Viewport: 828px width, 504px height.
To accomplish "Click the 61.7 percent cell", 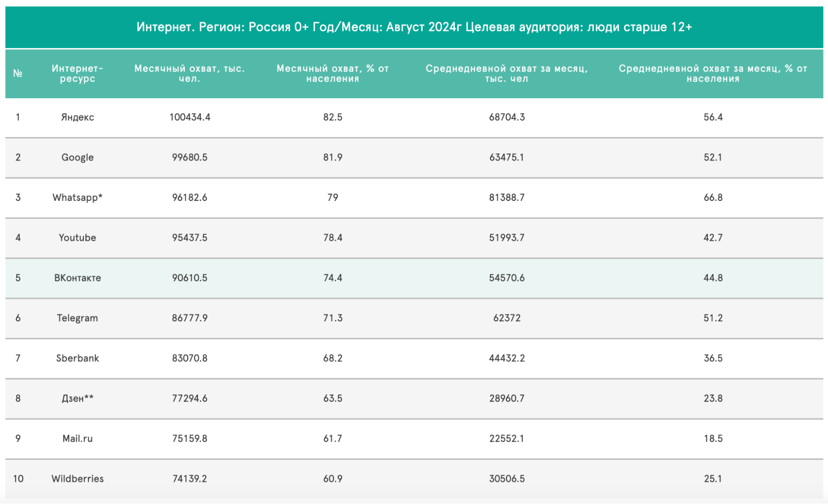I will click(x=333, y=439).
